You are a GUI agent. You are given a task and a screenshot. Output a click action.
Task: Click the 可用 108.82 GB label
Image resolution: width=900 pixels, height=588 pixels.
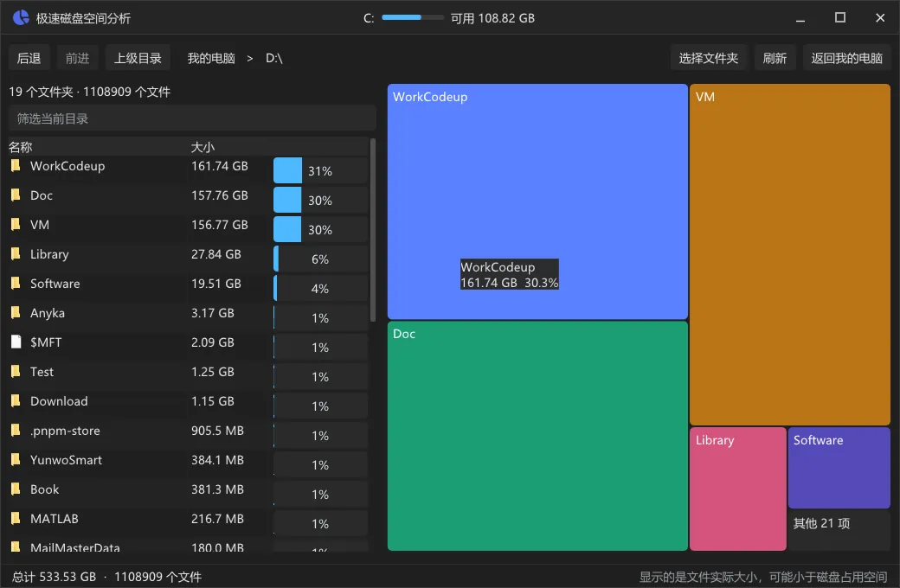(x=492, y=18)
